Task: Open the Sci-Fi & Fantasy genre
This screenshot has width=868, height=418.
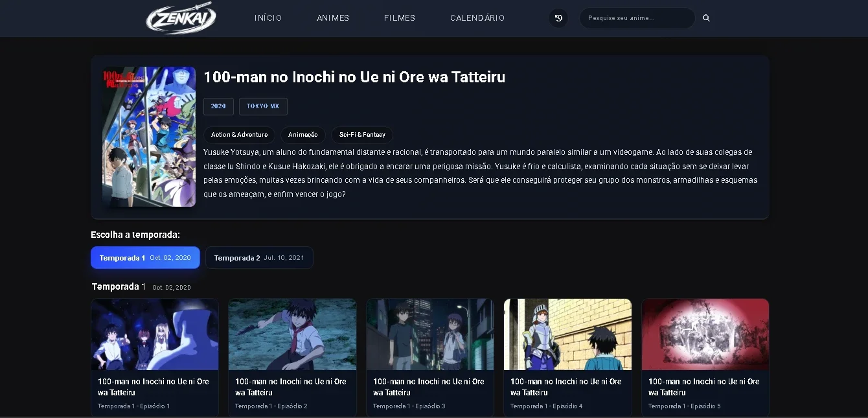Action: (x=362, y=135)
